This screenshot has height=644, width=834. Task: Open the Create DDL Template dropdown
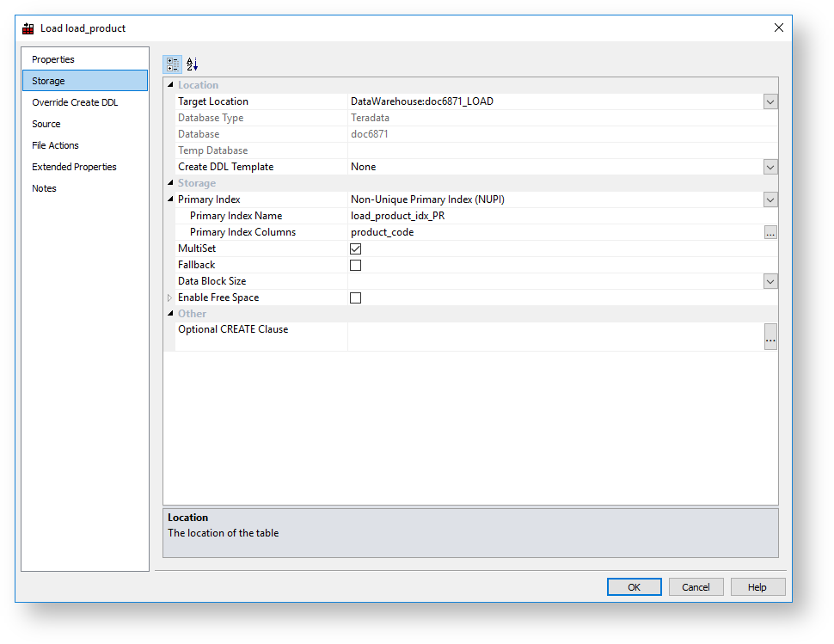(770, 167)
